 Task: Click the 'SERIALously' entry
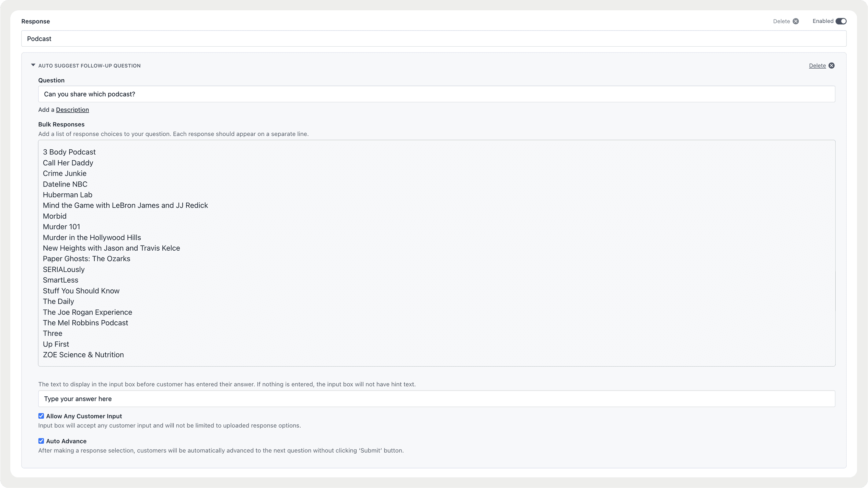(63, 270)
